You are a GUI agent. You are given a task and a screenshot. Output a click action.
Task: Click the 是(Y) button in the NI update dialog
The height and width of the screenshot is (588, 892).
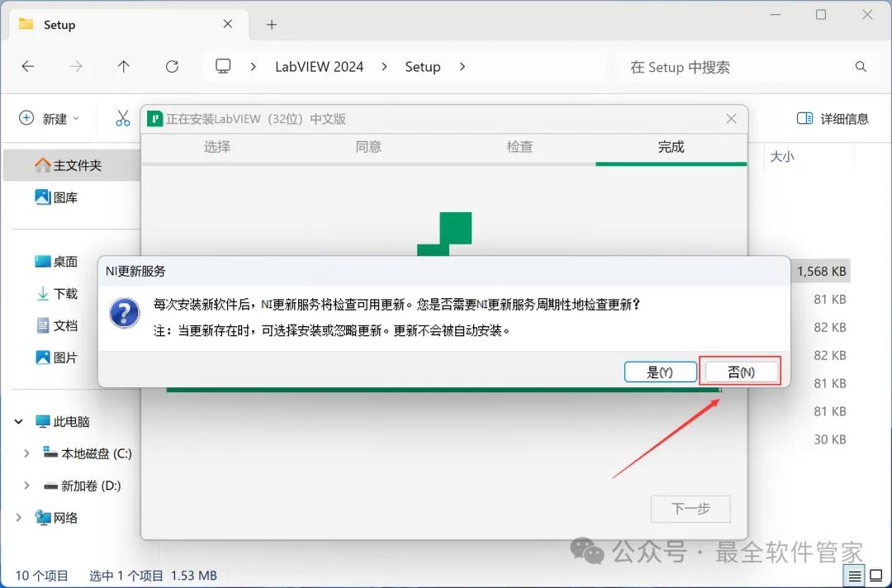pos(660,372)
